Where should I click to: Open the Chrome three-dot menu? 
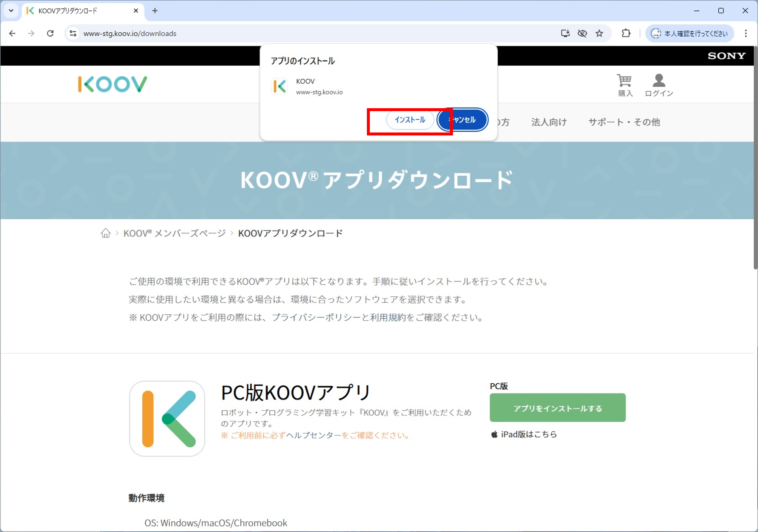[x=746, y=34]
